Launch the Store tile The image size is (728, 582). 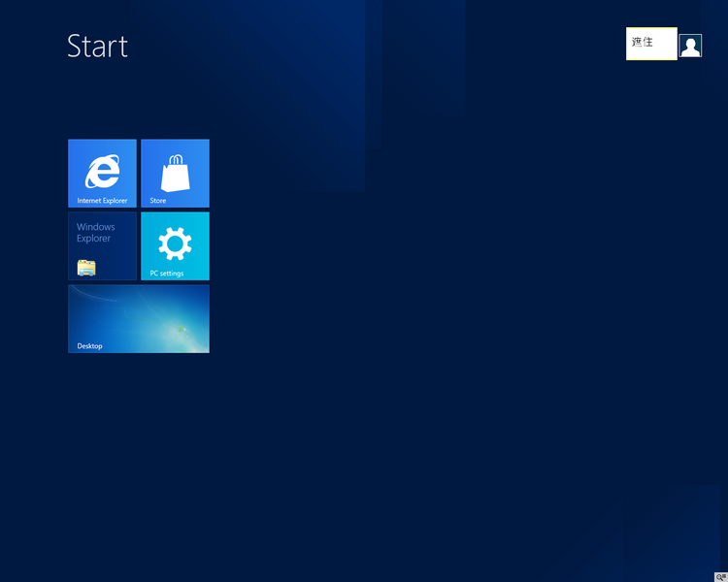point(175,173)
